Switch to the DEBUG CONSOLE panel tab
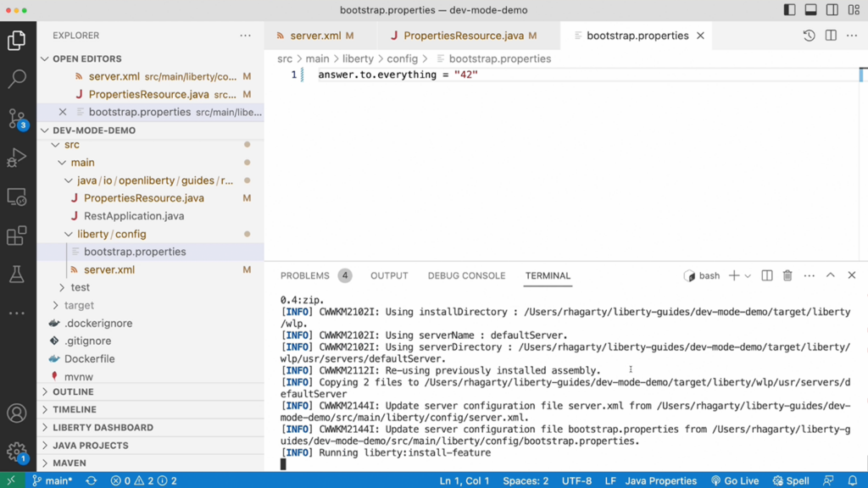868x488 pixels. (466, 275)
